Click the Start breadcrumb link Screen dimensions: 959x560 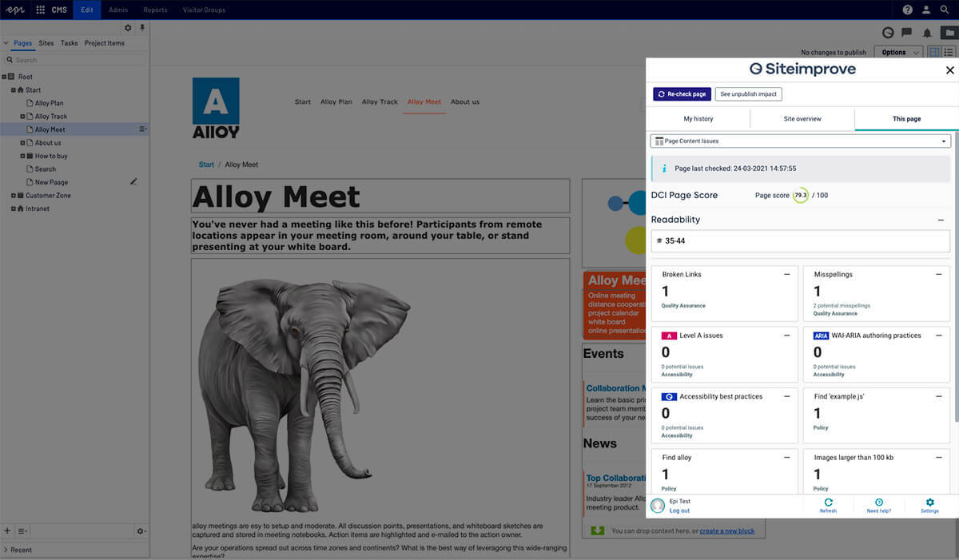coord(206,165)
